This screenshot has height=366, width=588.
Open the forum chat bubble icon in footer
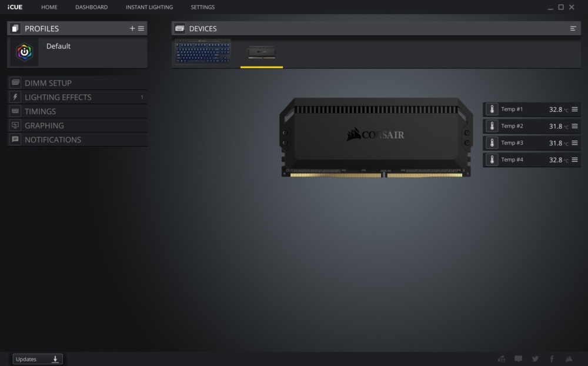518,359
